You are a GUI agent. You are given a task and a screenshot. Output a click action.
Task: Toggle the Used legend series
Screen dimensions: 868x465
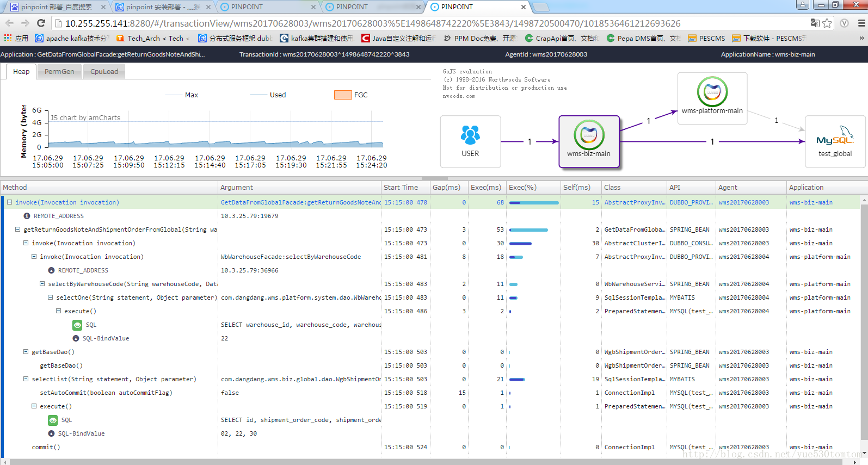pyautogui.click(x=268, y=95)
